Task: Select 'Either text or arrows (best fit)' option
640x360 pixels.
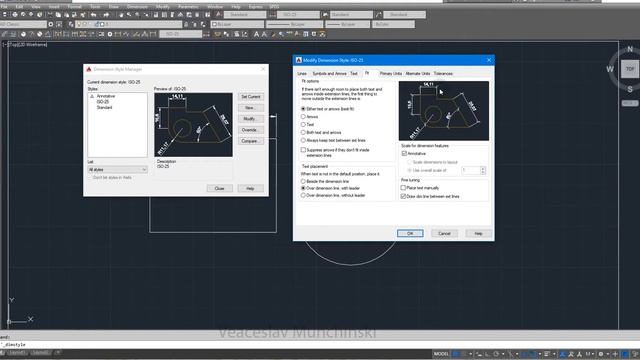Action: pos(303,109)
